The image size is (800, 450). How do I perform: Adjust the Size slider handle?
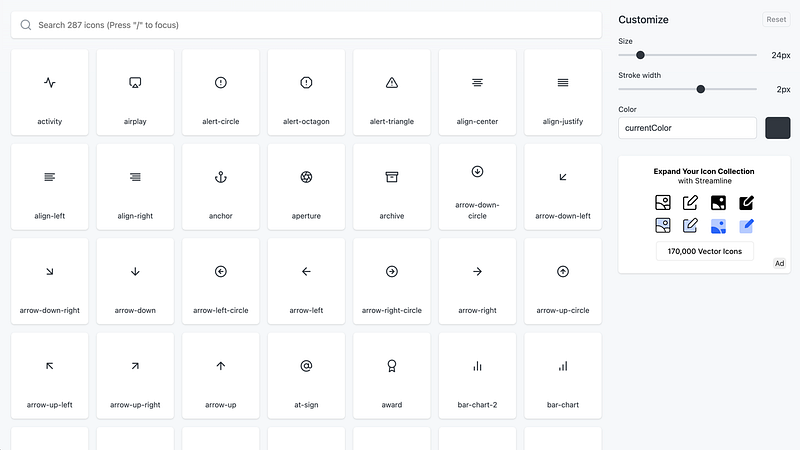[640, 55]
